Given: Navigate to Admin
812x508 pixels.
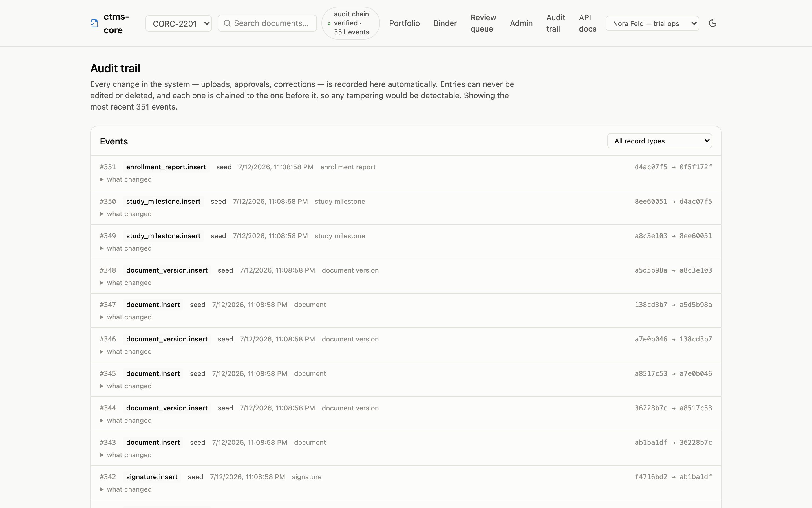Looking at the screenshot, I should [x=521, y=23].
